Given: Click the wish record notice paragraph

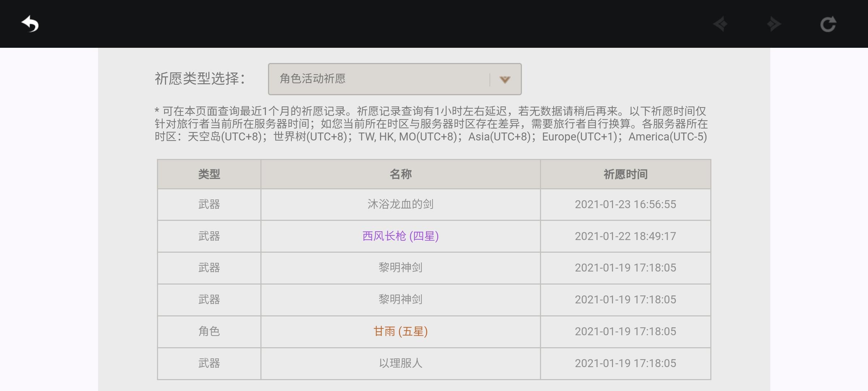Looking at the screenshot, I should pyautogui.click(x=430, y=124).
